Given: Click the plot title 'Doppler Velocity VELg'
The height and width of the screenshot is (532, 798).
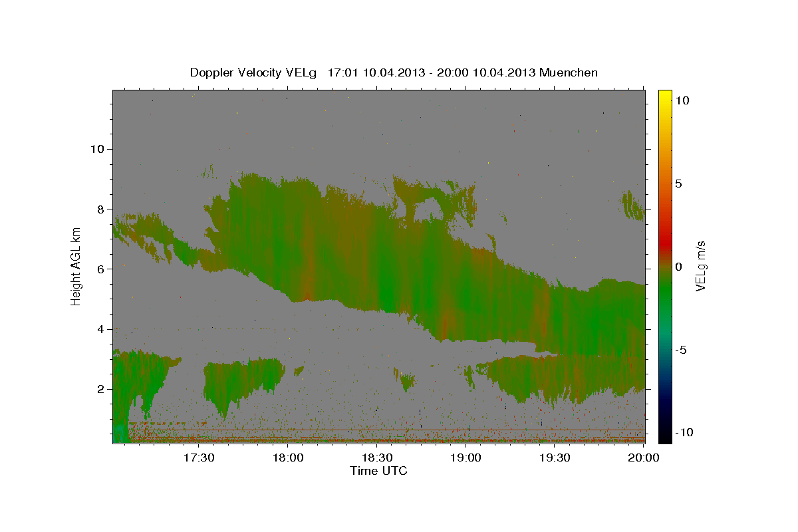Looking at the screenshot, I should click(255, 72).
